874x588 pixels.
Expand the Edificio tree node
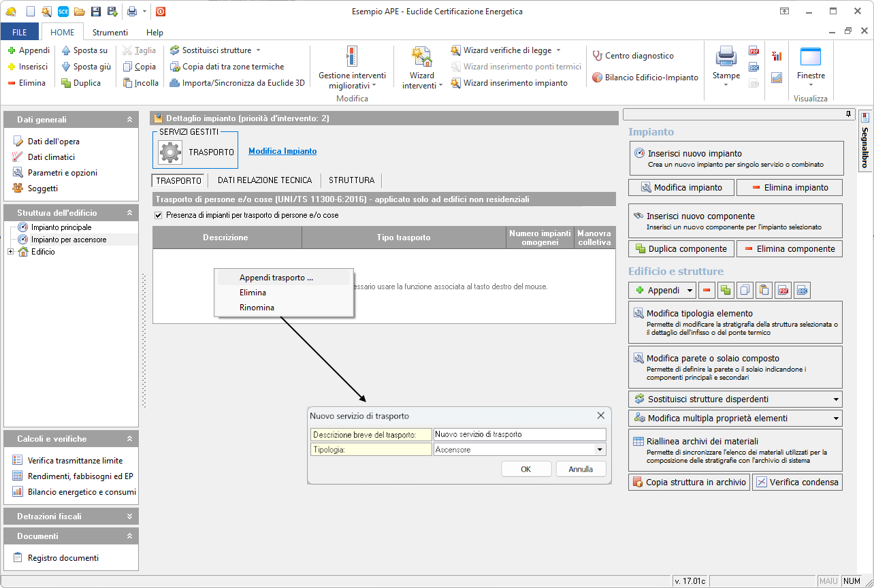10,252
